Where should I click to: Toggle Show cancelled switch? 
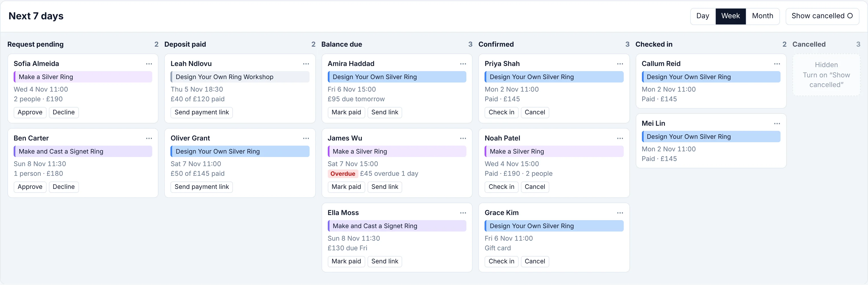(x=822, y=16)
